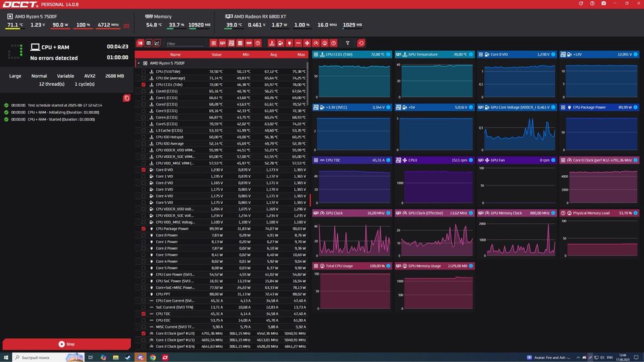Screen dimensions: 644x362
Task: Check CPU (Tctl/Tdie) row checkbox
Action: [144, 71]
